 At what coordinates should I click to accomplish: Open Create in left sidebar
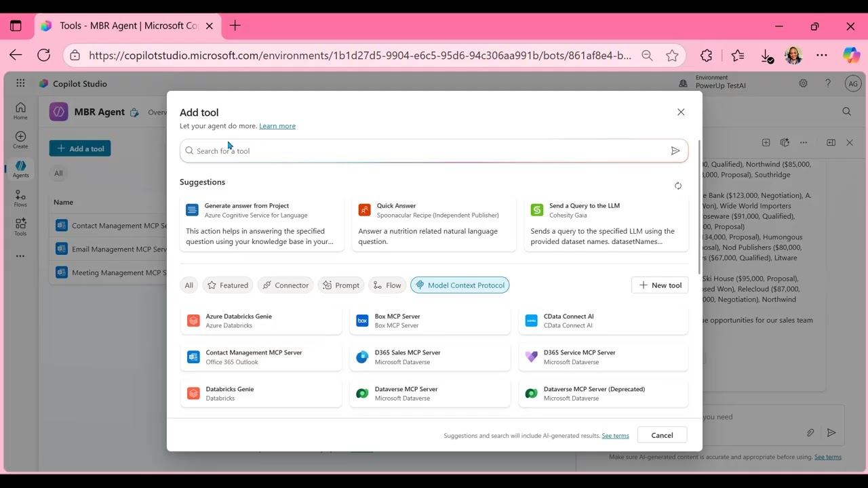click(x=20, y=140)
